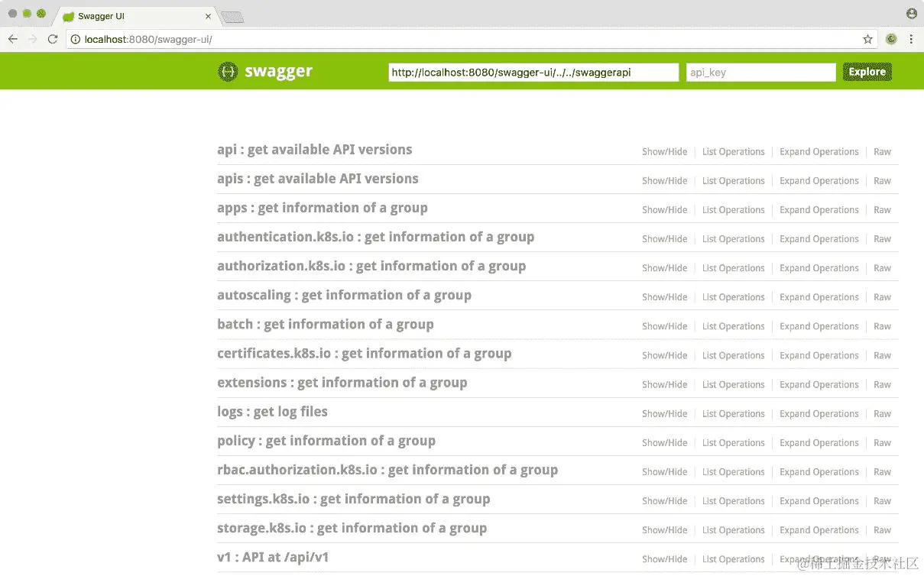The width and height of the screenshot is (924, 576).
Task: Open 'logs : get log files' heading
Action: coord(272,412)
